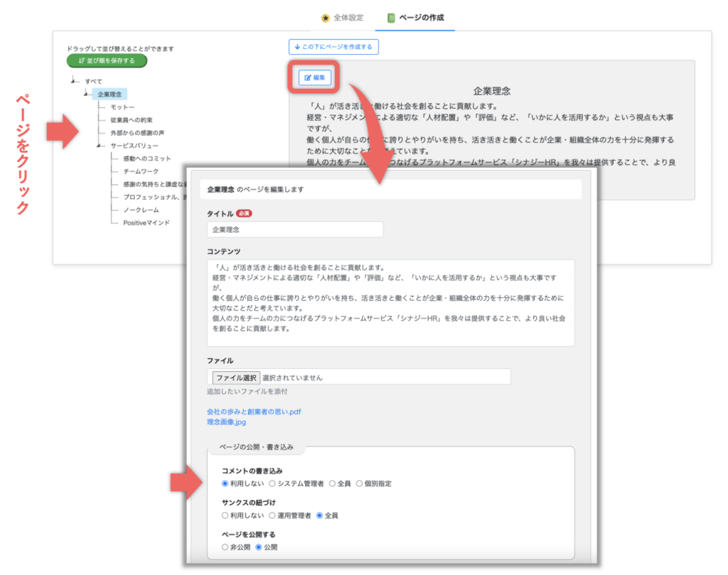Select モットー page in the tree
Screen dimensions: 728x575
122,107
